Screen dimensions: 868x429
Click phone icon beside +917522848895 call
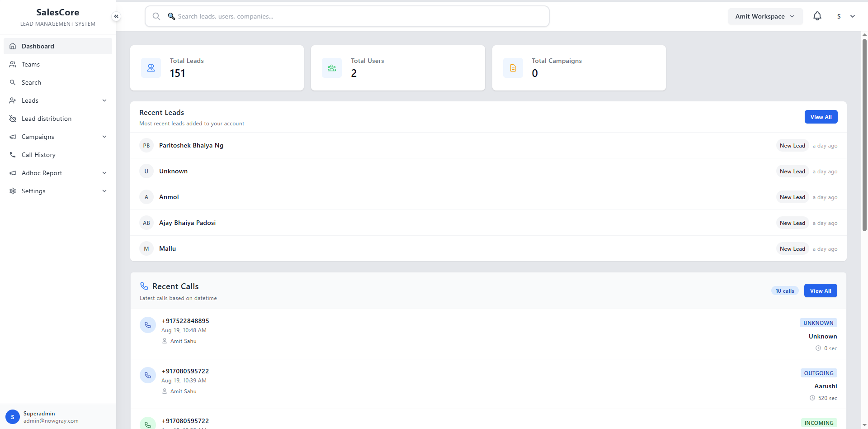[148, 325]
